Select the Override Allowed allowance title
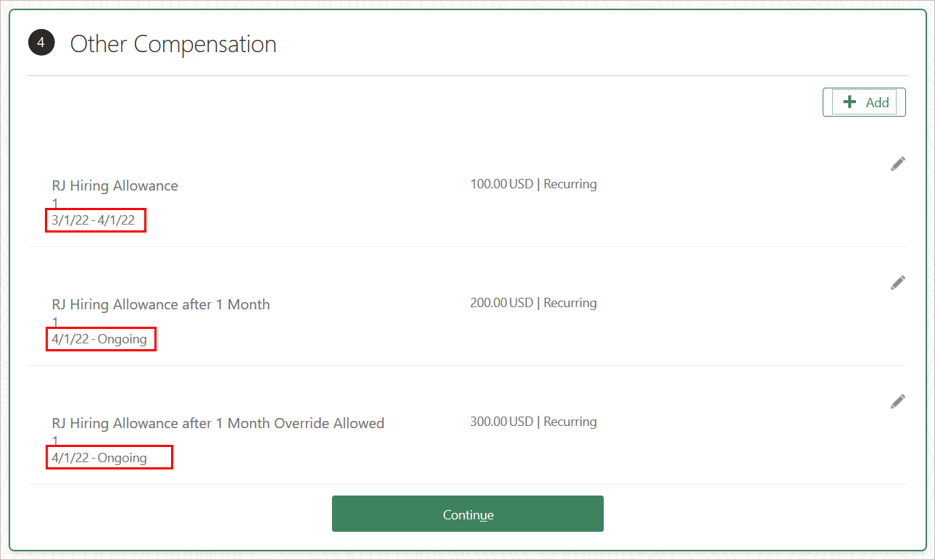This screenshot has height=560, width=935. coord(217,424)
